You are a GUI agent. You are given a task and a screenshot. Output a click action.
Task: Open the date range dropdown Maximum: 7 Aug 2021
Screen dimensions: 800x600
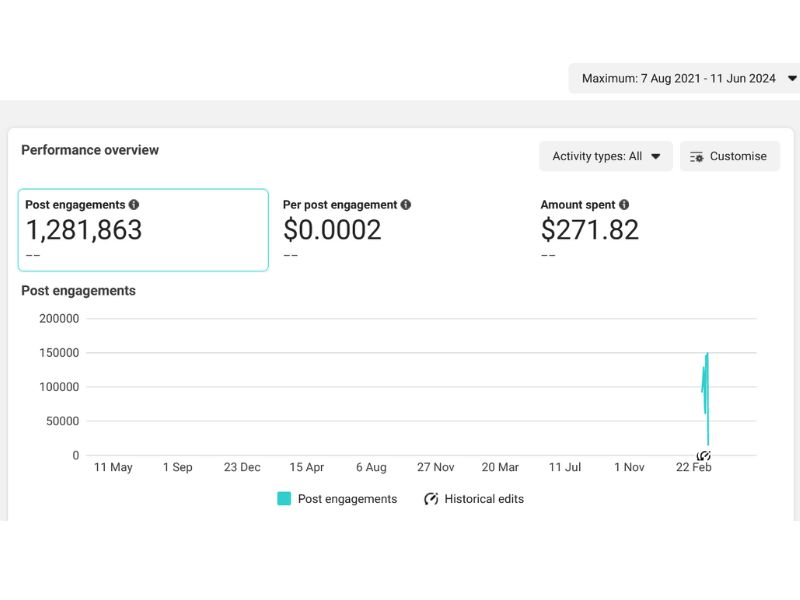coord(684,79)
